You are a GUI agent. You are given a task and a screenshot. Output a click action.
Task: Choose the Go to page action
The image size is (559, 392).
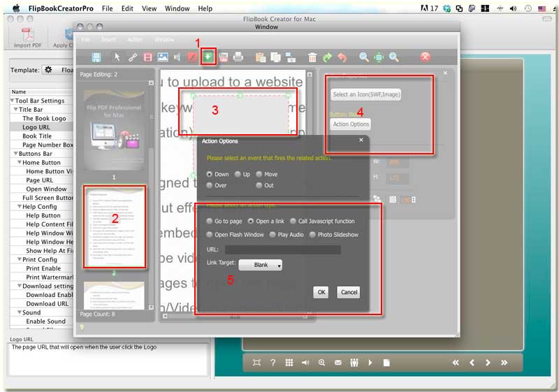point(209,222)
